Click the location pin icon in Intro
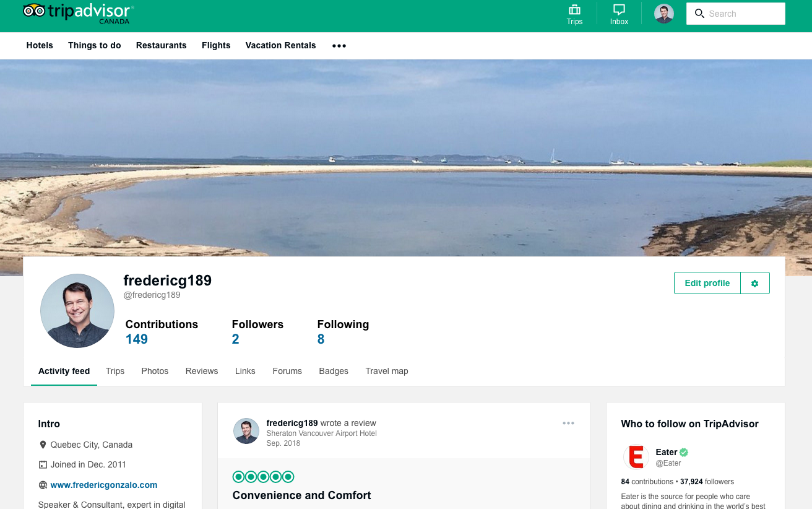The width and height of the screenshot is (812, 509). click(x=43, y=445)
